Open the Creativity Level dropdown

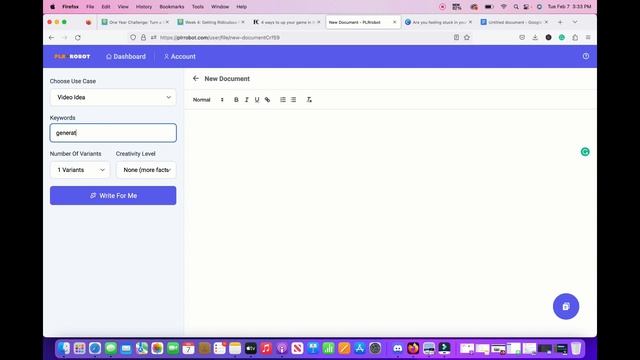coord(146,170)
